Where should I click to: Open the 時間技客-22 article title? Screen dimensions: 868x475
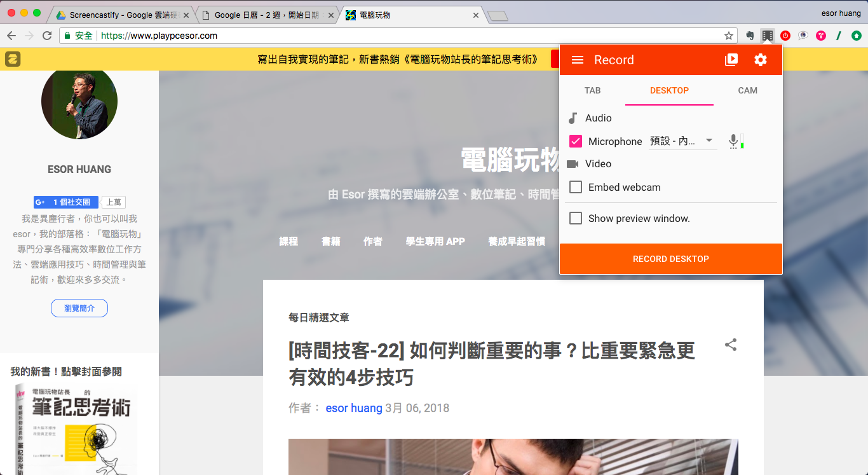[492, 364]
